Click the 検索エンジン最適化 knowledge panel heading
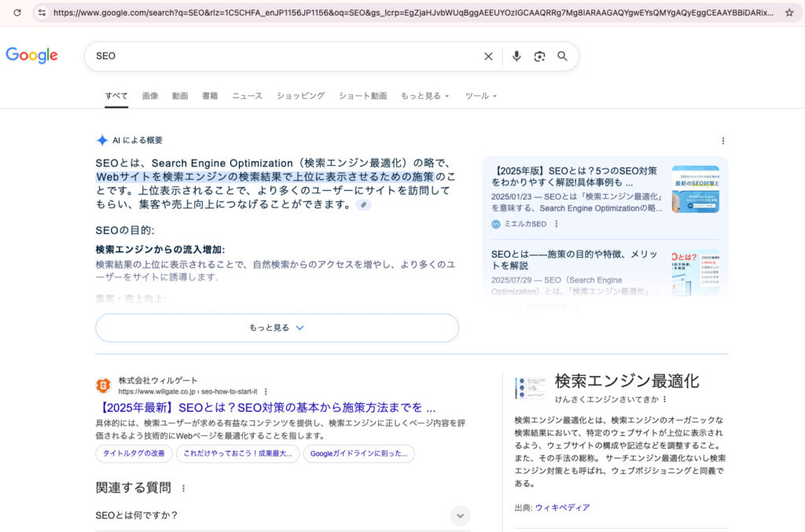This screenshot has height=532, width=805. point(627,381)
